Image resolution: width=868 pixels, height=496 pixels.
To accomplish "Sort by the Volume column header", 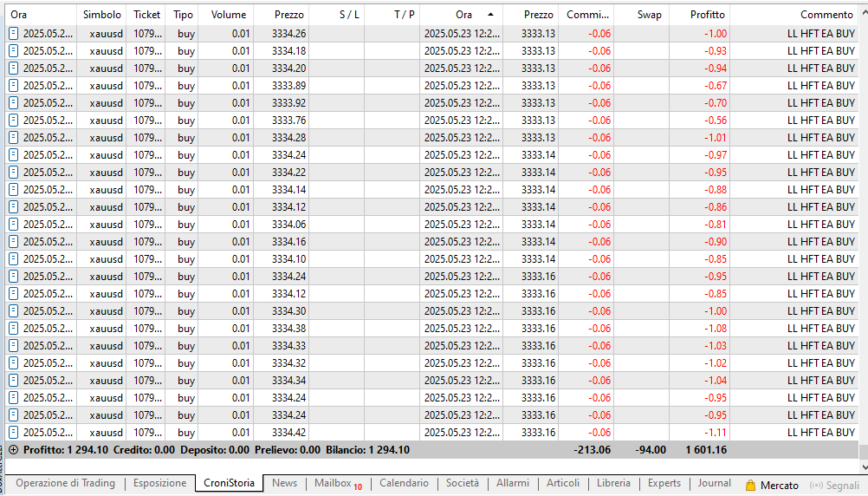I will (228, 15).
